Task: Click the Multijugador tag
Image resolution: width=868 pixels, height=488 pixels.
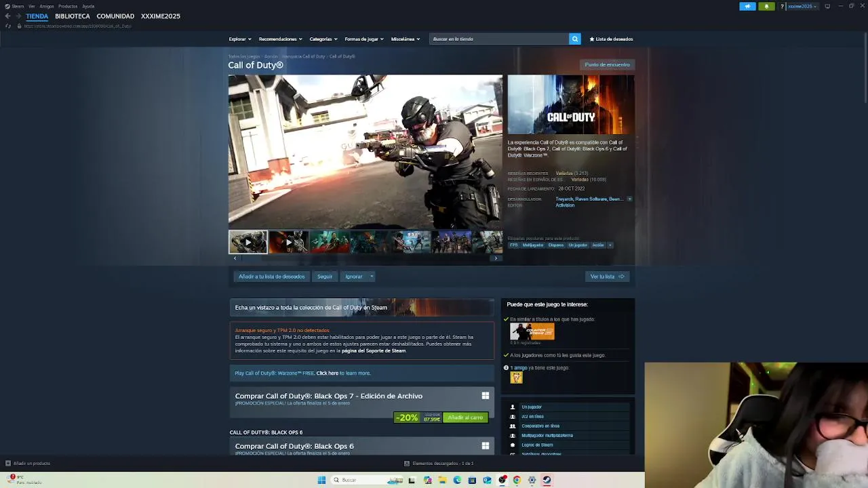Action: (533, 245)
